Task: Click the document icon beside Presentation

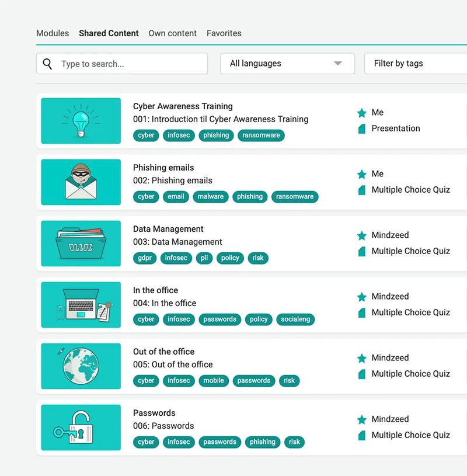Action: pos(362,128)
